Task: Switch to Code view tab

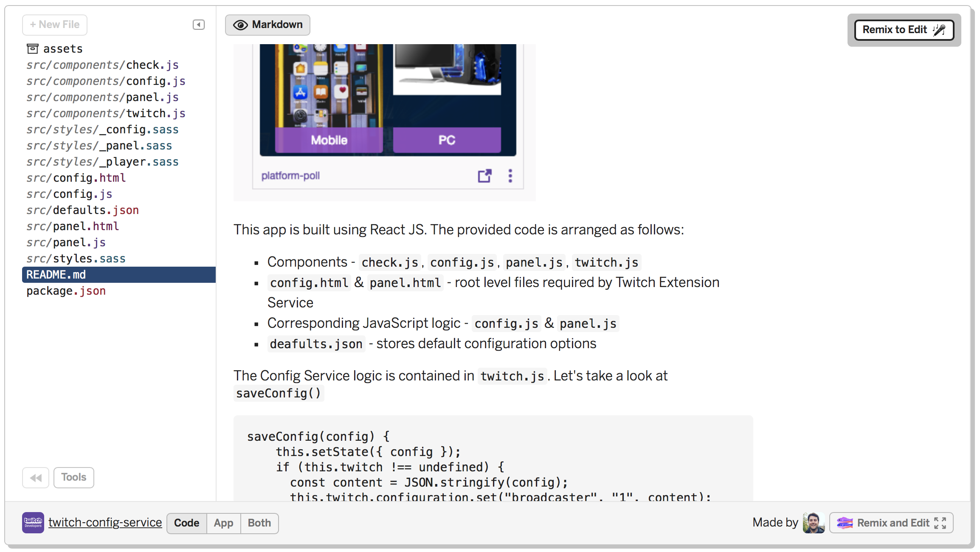Action: tap(186, 522)
